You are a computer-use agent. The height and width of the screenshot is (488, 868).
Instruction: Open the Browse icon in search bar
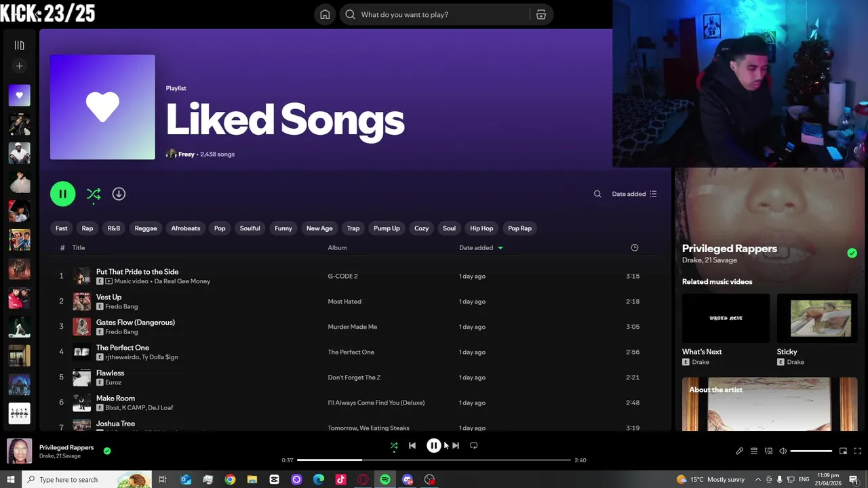point(540,14)
